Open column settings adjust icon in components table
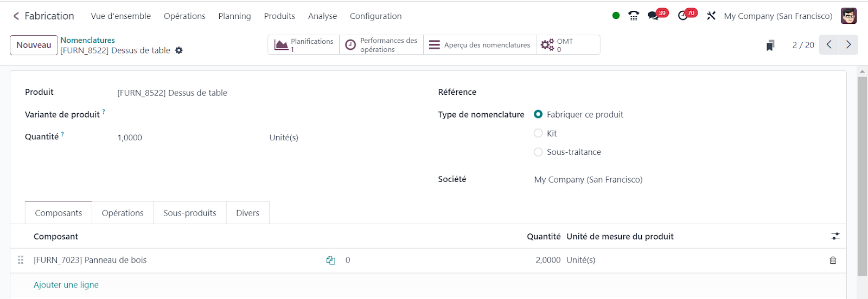 coord(835,237)
